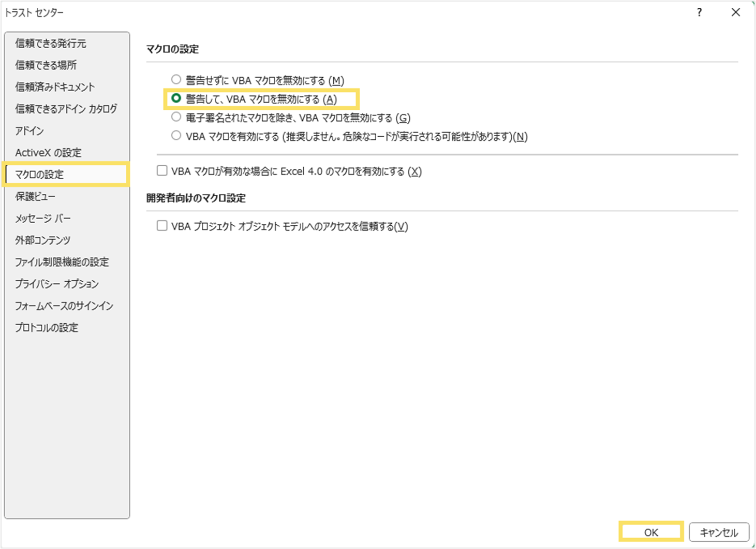Open the アドイン category
This screenshot has height=549, width=756.
(x=29, y=131)
